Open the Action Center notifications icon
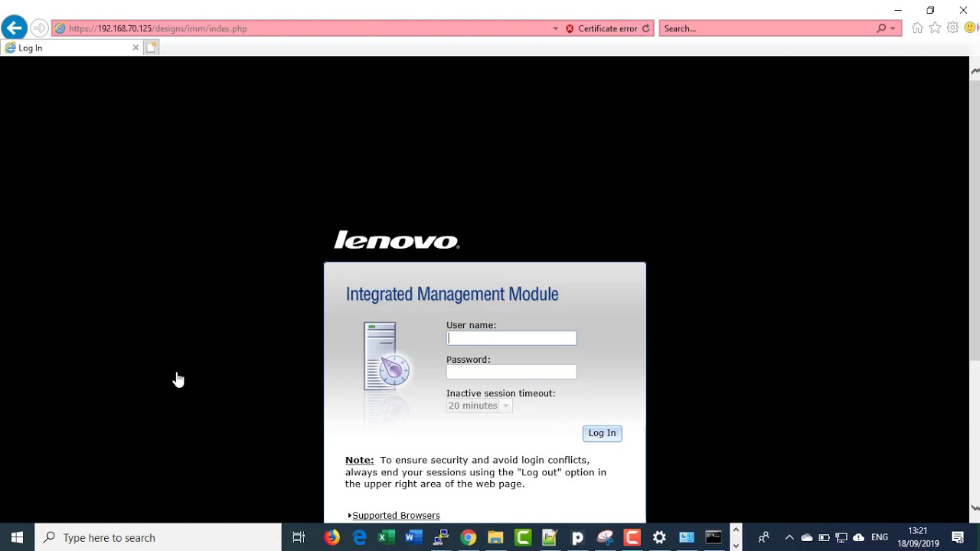This screenshot has width=980, height=551. pyautogui.click(x=958, y=537)
